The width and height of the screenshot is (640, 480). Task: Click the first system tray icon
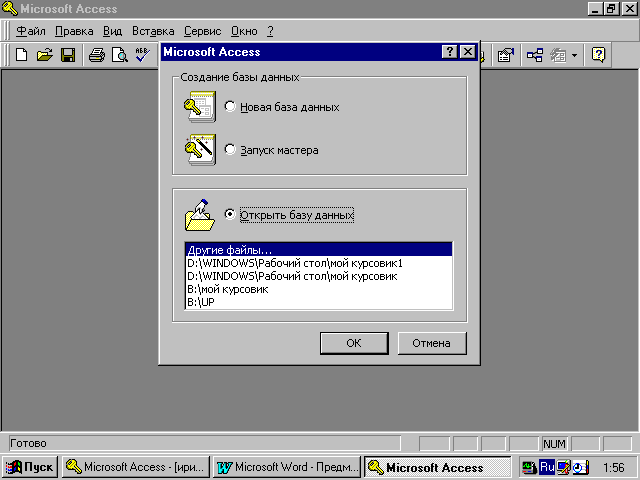(x=529, y=467)
